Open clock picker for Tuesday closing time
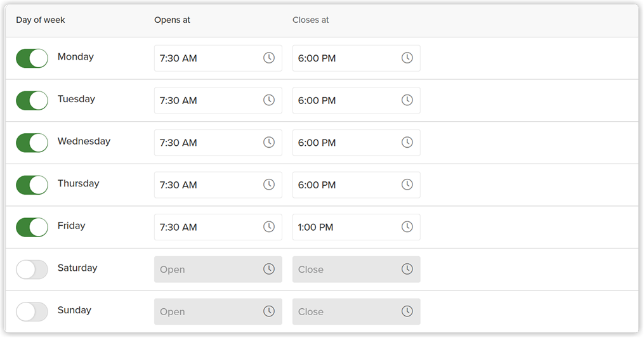The width and height of the screenshot is (644, 338). [x=407, y=100]
